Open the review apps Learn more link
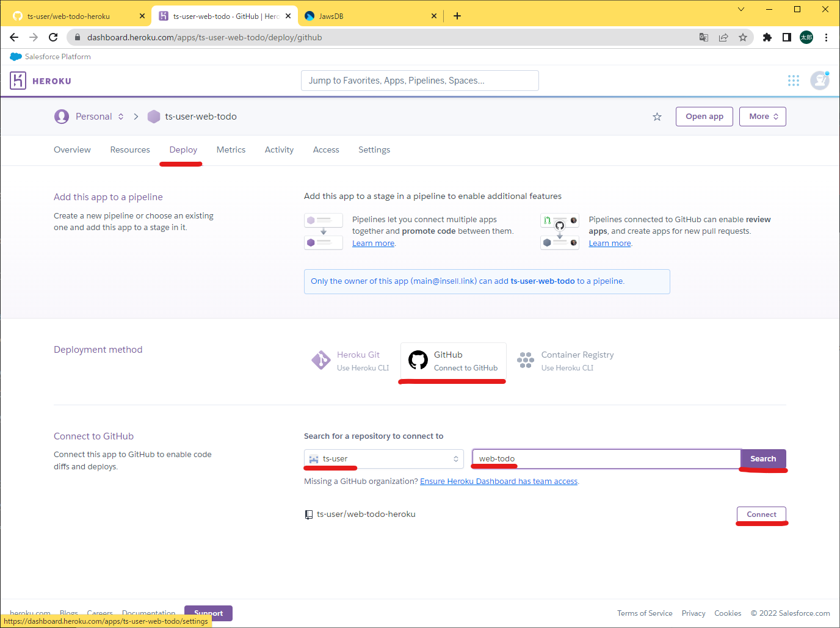Image resolution: width=840 pixels, height=628 pixels. (x=610, y=244)
